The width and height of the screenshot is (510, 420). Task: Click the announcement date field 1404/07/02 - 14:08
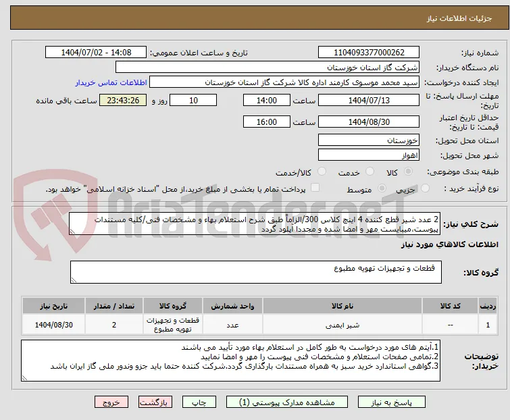96,53
